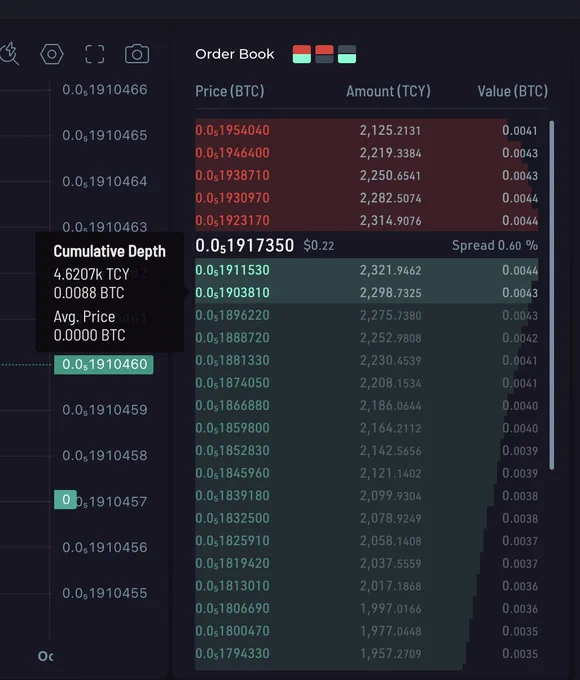
Task: Click last price 0.0₅1917350
Action: [245, 245]
